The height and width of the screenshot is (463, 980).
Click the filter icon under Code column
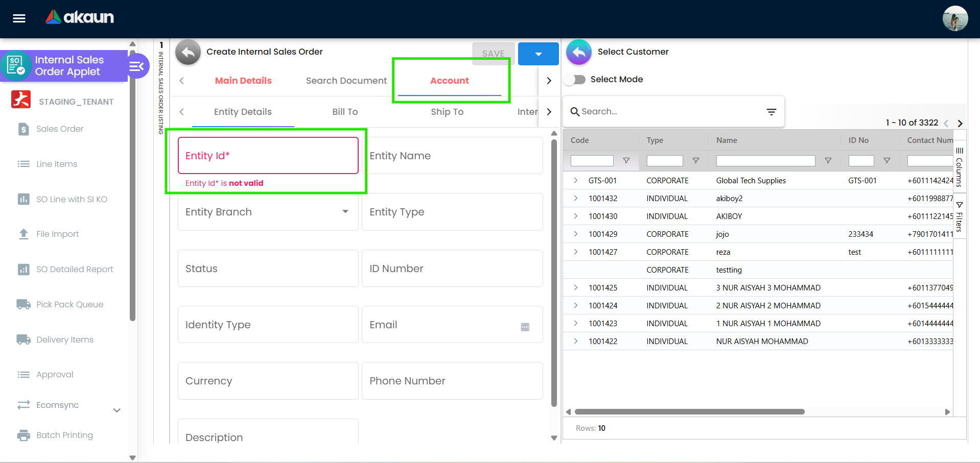(626, 161)
